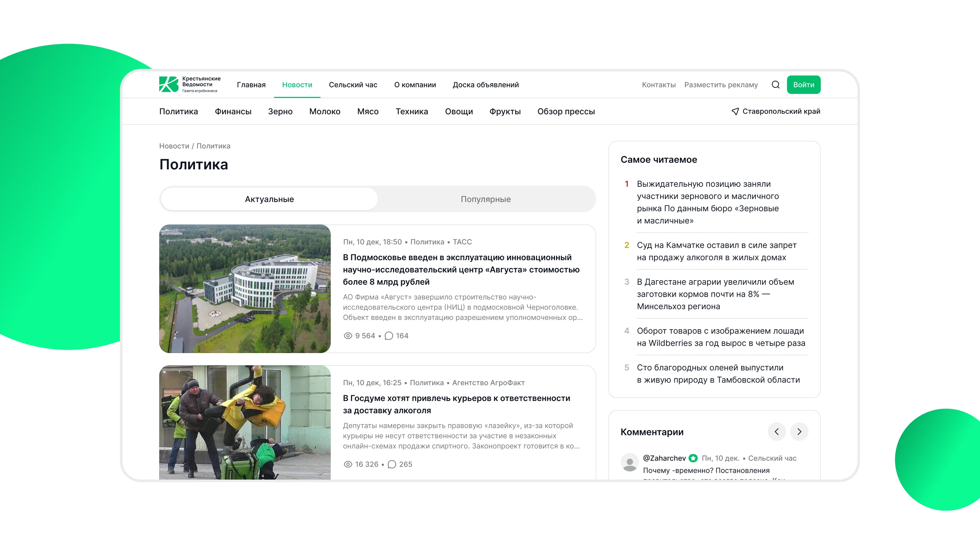Click the Самое читаемое heading
Image resolution: width=980 pixels, height=551 pixels.
[x=659, y=160]
